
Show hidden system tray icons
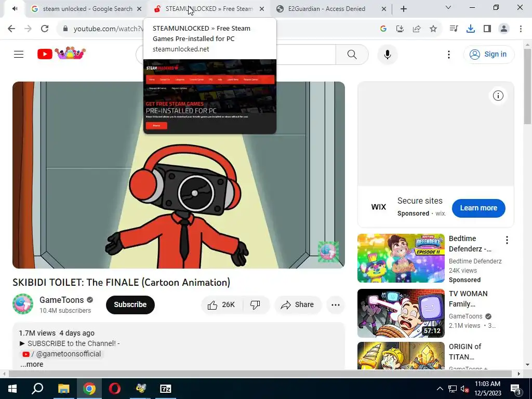pyautogui.click(x=440, y=389)
